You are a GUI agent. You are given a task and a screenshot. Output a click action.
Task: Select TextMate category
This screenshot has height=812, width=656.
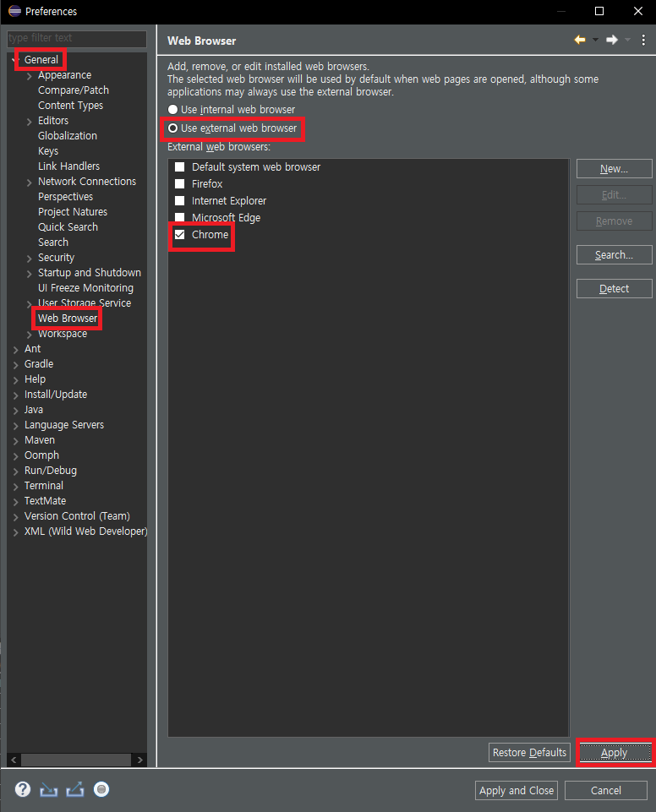tap(45, 501)
